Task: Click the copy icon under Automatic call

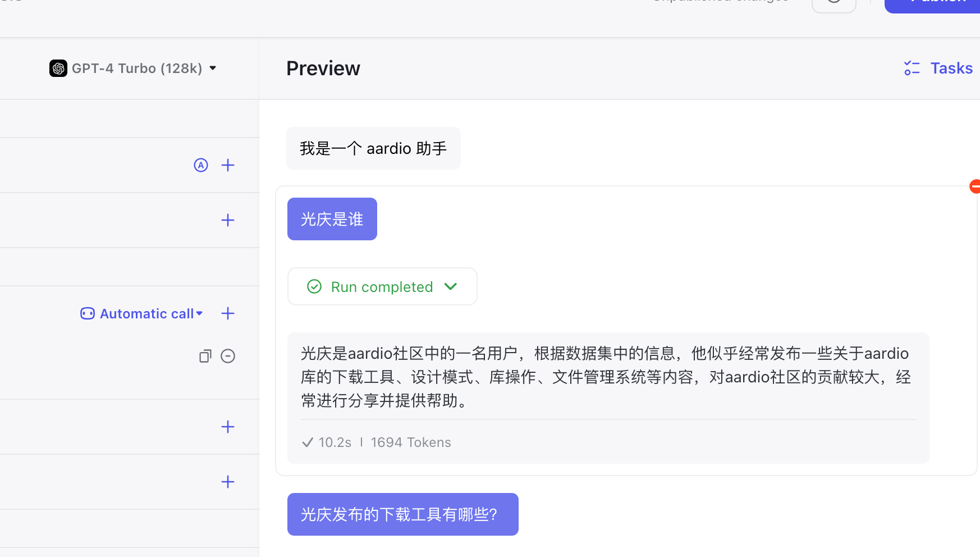Action: click(205, 356)
